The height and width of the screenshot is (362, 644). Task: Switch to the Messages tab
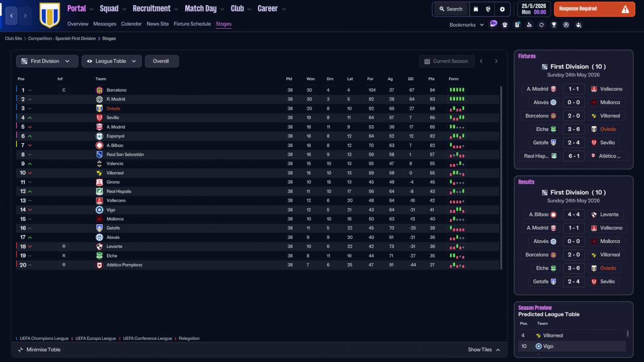coord(105,24)
